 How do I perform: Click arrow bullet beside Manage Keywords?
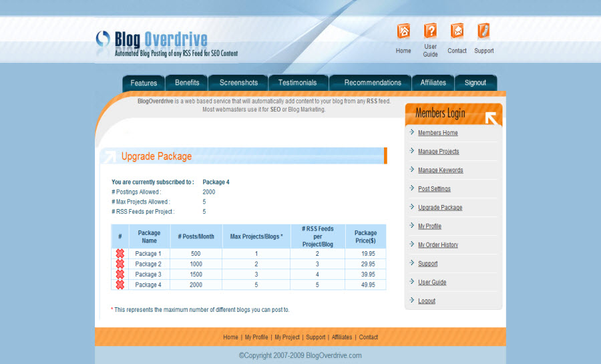pos(412,170)
